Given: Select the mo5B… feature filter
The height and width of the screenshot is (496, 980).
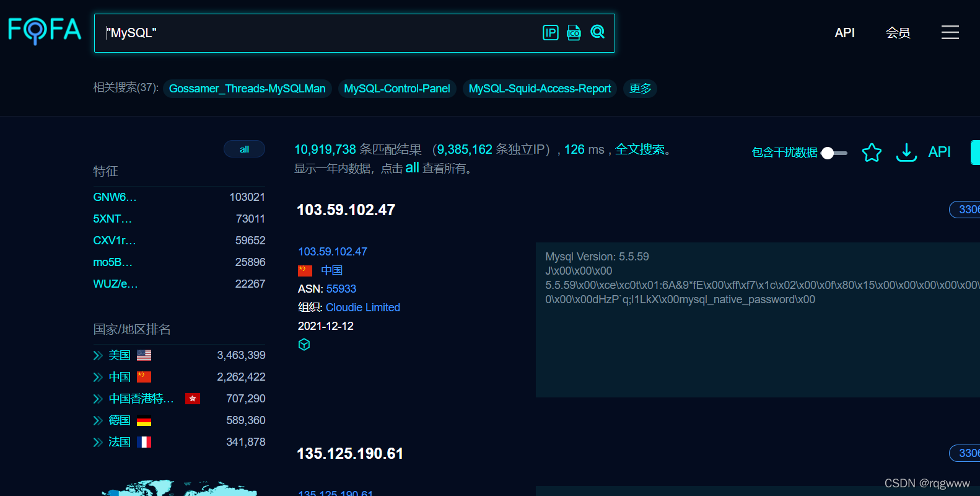Looking at the screenshot, I should tap(113, 262).
